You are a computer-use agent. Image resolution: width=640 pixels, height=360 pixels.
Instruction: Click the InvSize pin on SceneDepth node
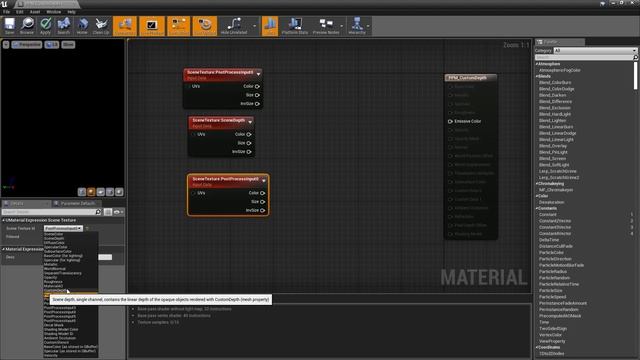(249, 152)
